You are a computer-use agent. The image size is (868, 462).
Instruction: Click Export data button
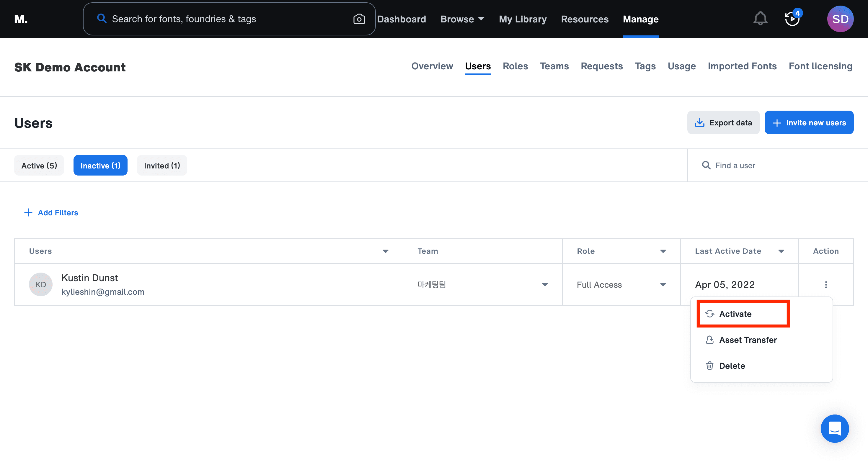coord(723,122)
